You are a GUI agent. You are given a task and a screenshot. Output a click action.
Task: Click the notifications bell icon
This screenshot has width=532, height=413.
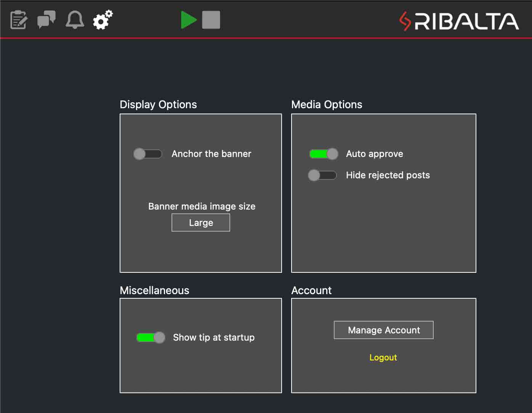75,20
